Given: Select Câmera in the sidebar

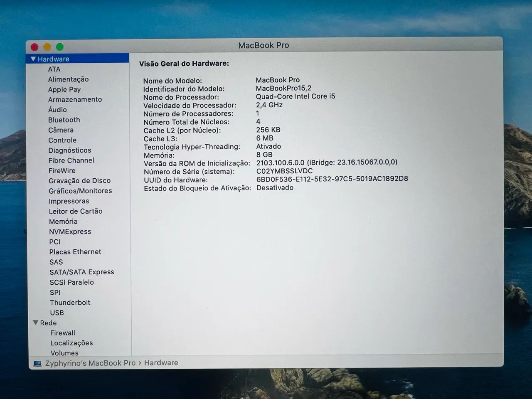Looking at the screenshot, I should (61, 130).
